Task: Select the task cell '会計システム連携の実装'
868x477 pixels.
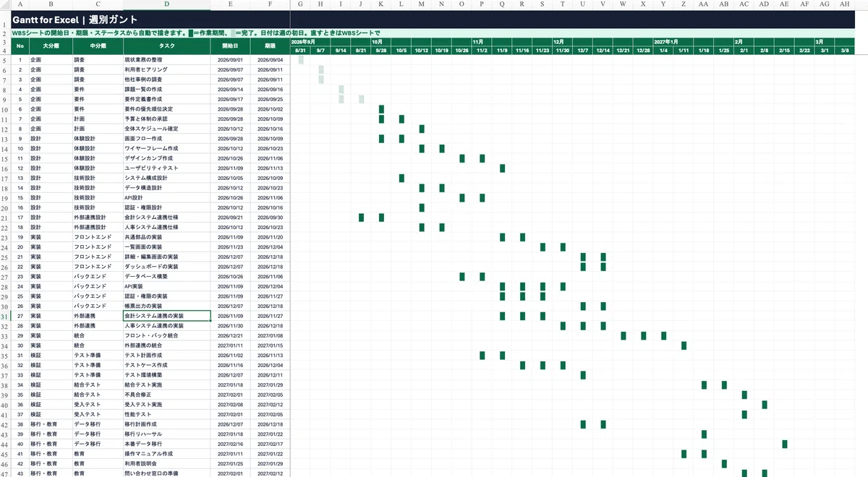Action: [167, 316]
